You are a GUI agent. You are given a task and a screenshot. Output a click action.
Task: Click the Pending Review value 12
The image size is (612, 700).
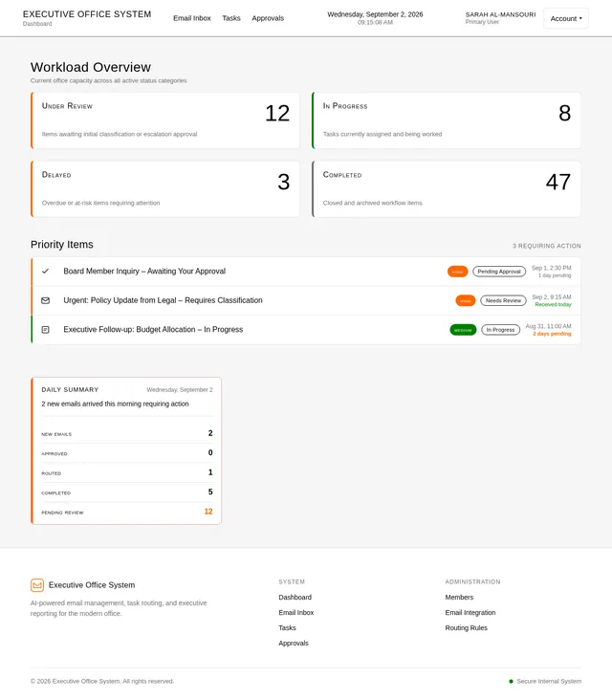208,512
